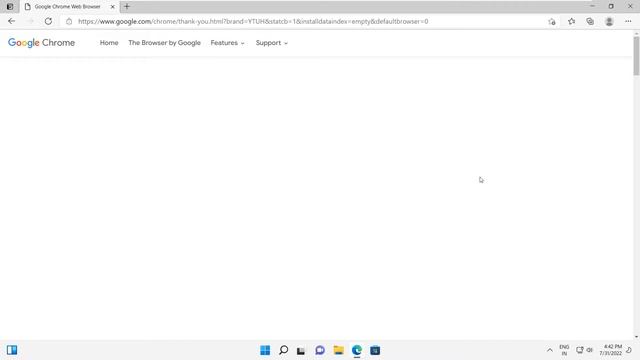Image resolution: width=640 pixels, height=360 pixels.
Task: Expand the Support dropdown menu
Action: [x=271, y=43]
